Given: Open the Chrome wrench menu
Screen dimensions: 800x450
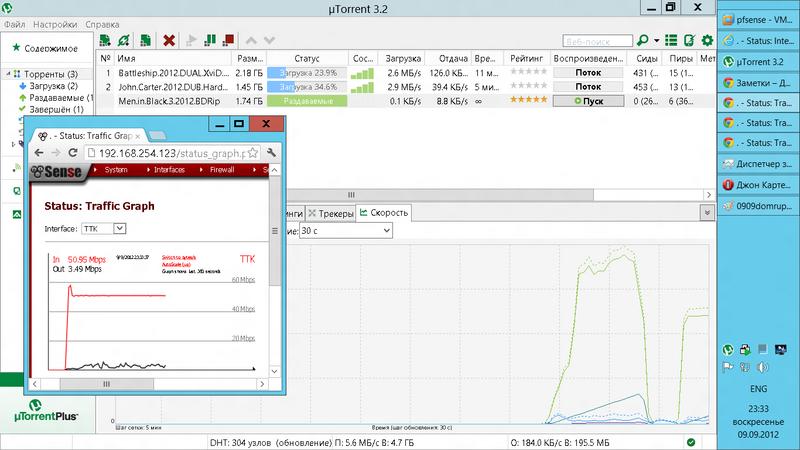Looking at the screenshot, I should [x=271, y=153].
